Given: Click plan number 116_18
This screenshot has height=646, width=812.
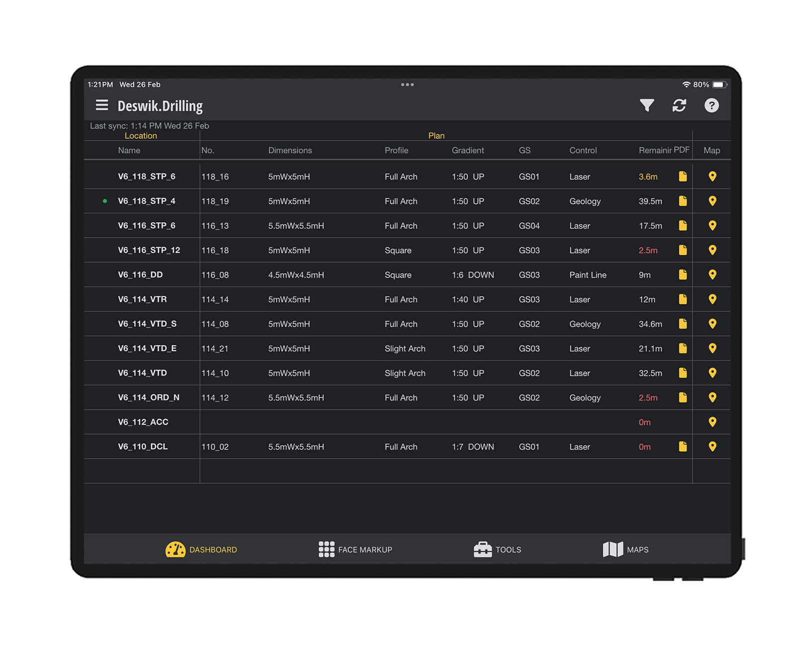Looking at the screenshot, I should (x=215, y=250).
